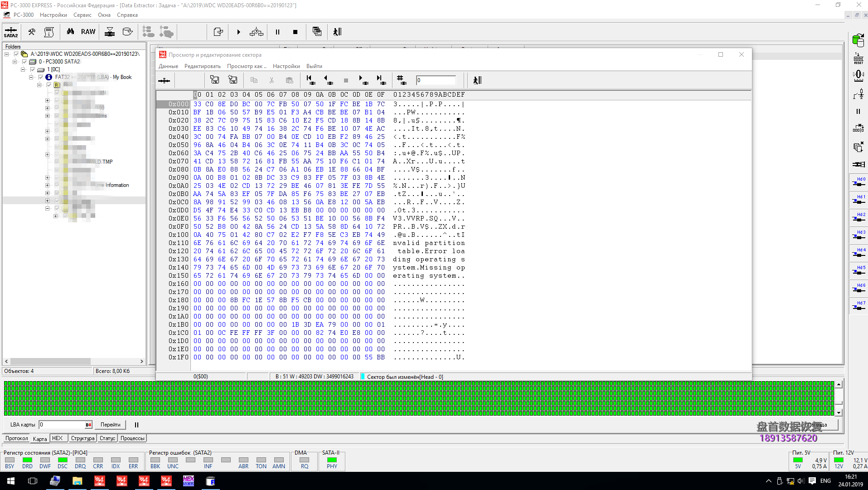Collapse the A:\2019\WDC task tree node
868x490 pixels.
click(x=7, y=54)
